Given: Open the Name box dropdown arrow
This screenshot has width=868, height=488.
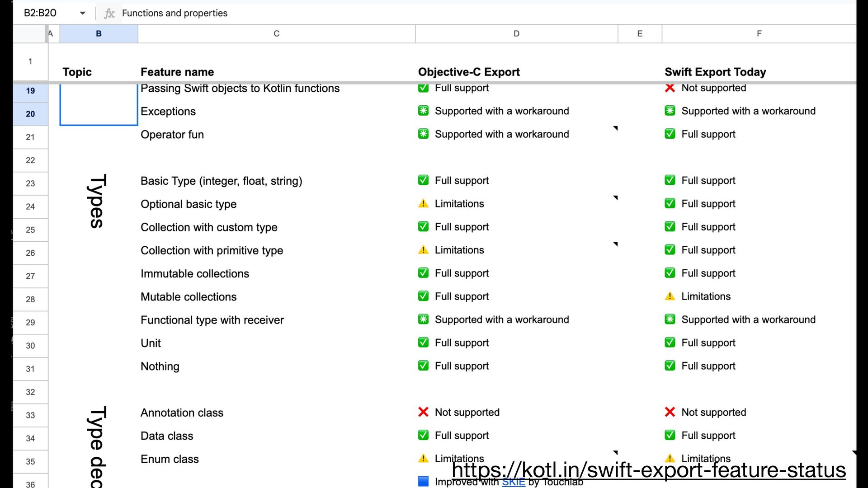Looking at the screenshot, I should (x=82, y=13).
